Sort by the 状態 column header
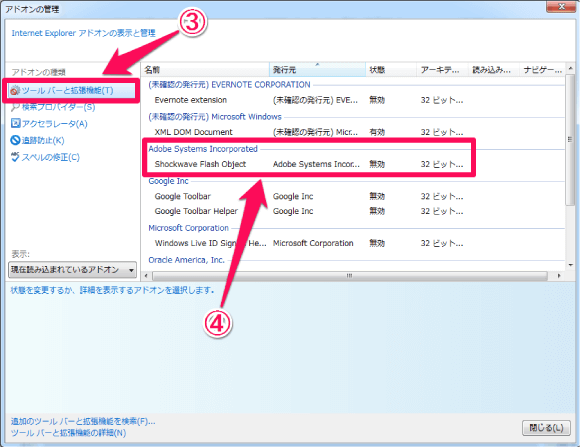The width and height of the screenshot is (580, 447). click(391, 70)
